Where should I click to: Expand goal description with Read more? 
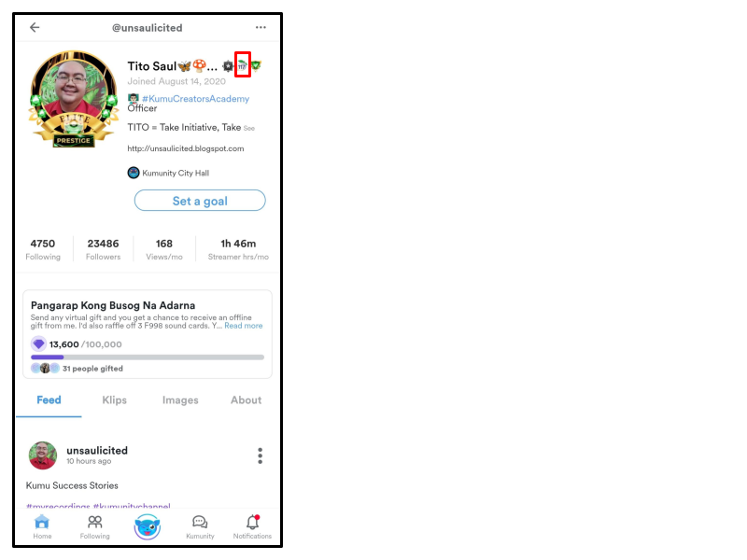tap(244, 326)
